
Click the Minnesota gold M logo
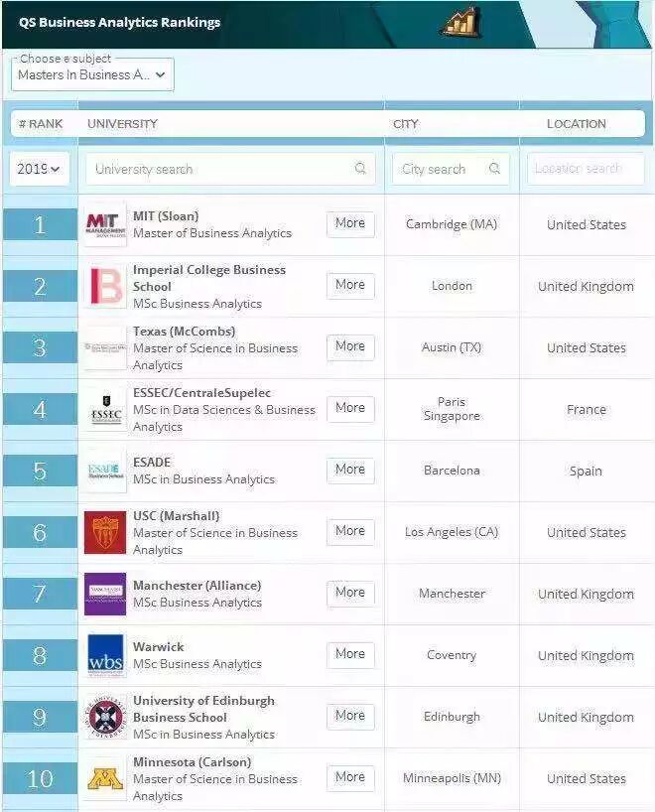pos(105,779)
